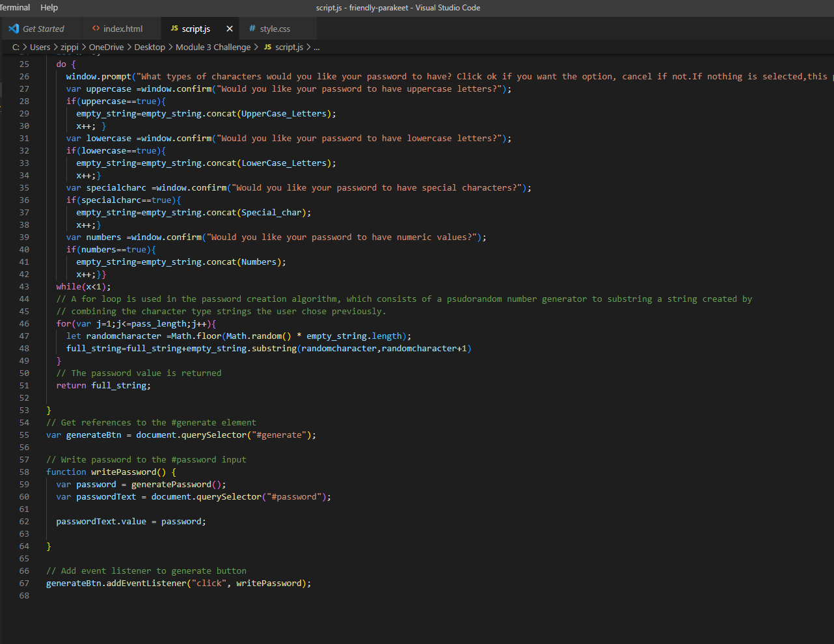Click the JavaScript icon on script.js tab

(x=174, y=29)
